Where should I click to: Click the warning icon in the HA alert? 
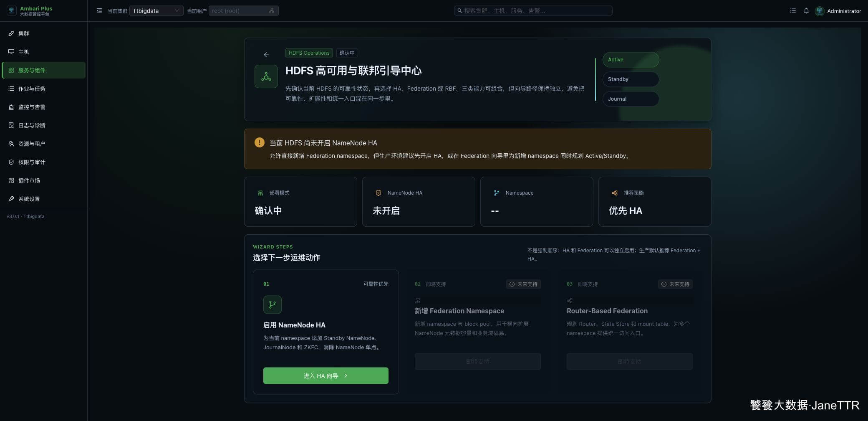(259, 142)
